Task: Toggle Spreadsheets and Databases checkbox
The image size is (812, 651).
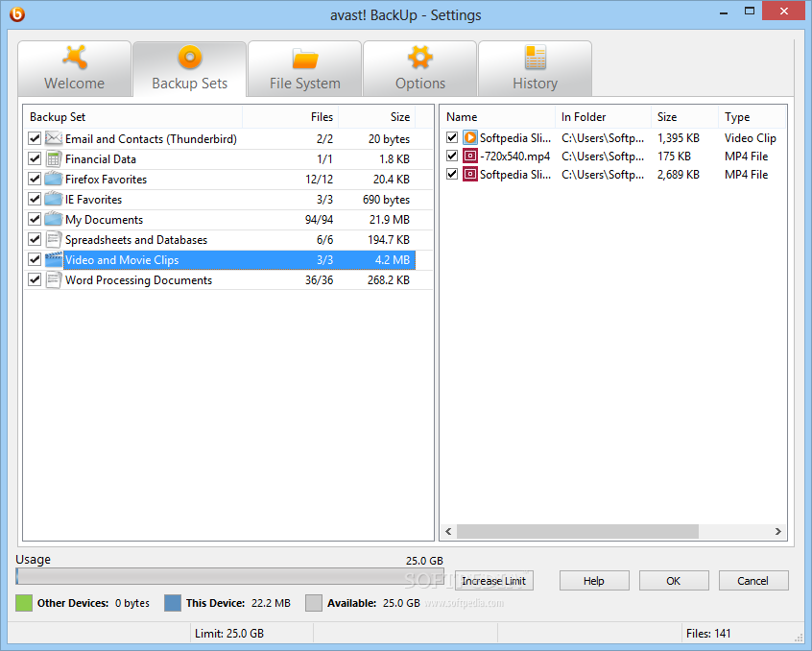Action: coord(35,239)
